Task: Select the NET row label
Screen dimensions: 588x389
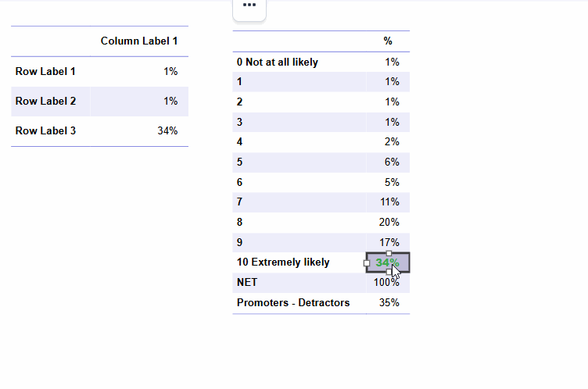Action: 247,282
